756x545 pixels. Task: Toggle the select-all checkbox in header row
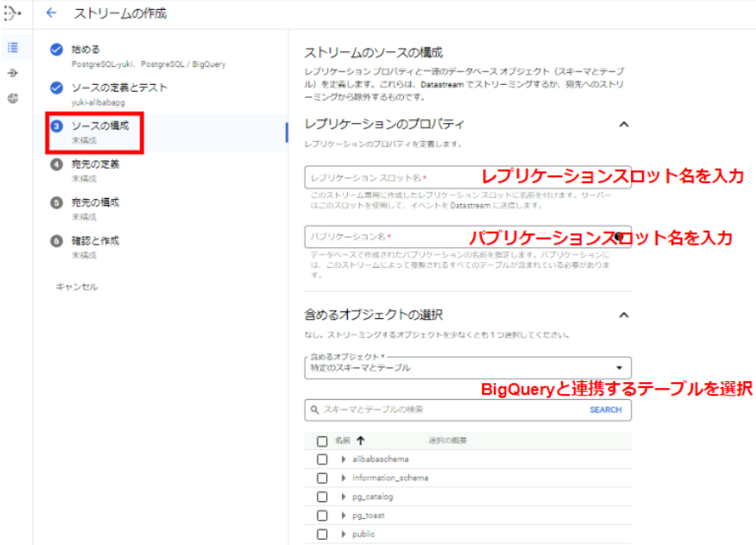pos(322,441)
